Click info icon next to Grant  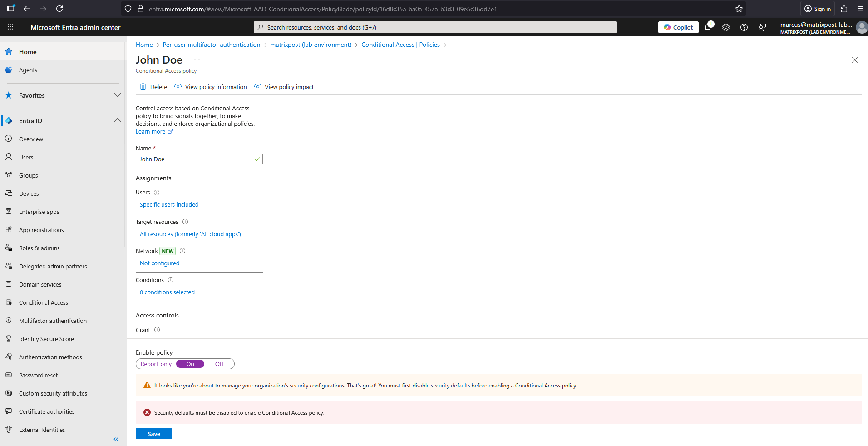tap(157, 330)
